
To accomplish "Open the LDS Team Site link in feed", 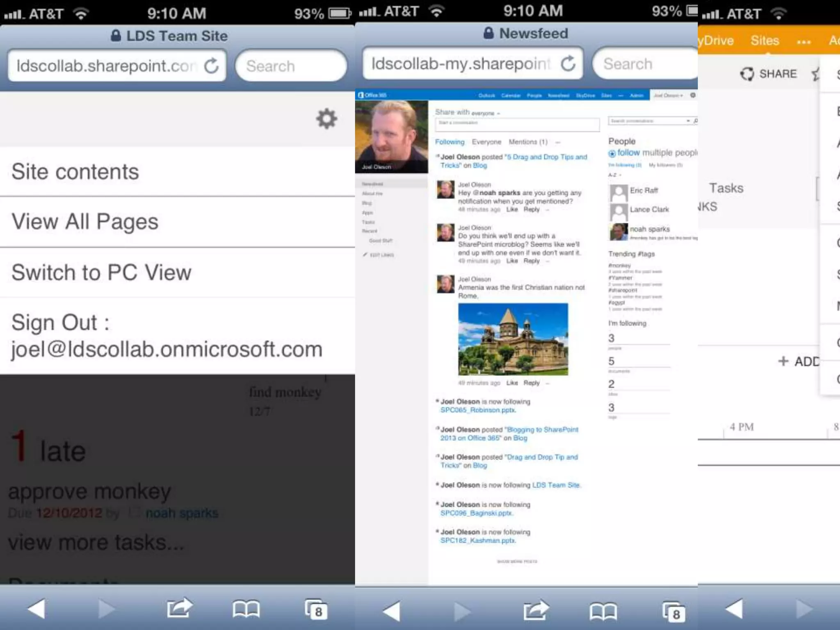I will click(x=556, y=485).
